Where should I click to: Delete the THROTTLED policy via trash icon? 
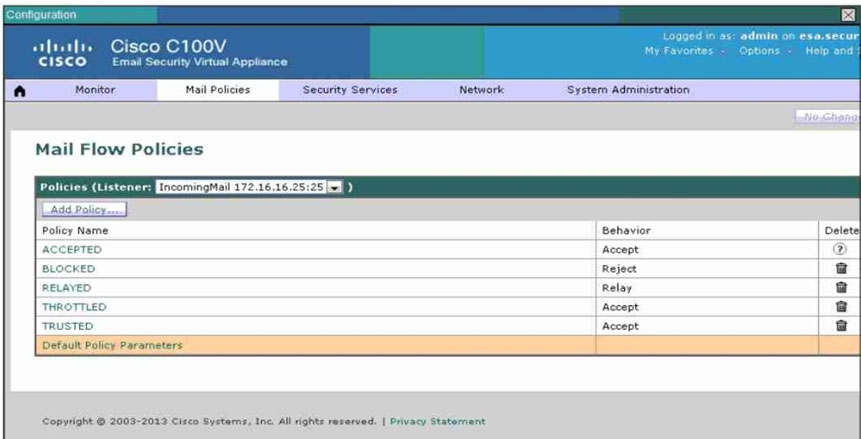[x=841, y=307]
